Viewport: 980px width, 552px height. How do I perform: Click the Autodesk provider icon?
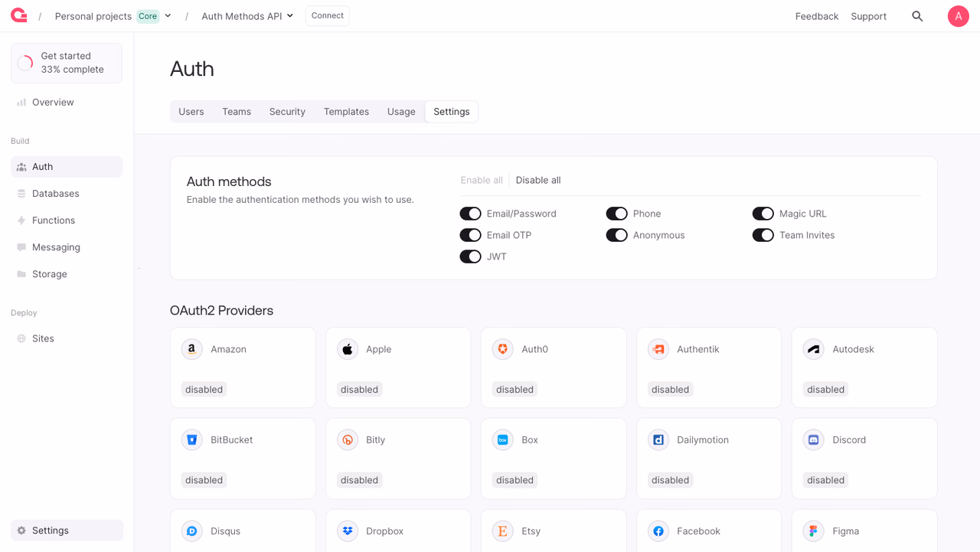pyautogui.click(x=814, y=349)
